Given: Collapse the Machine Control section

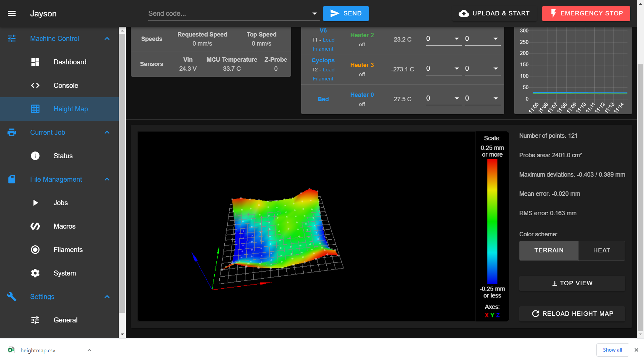Looking at the screenshot, I should tap(107, 39).
